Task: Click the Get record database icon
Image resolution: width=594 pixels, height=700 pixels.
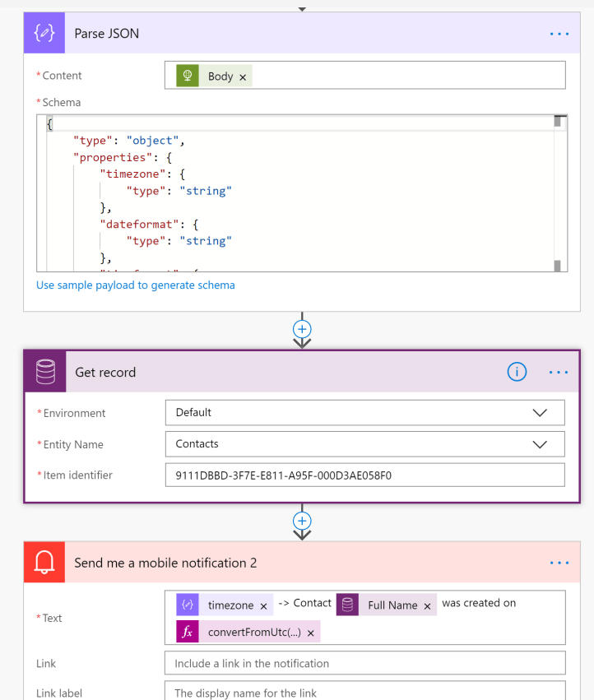Action: tap(45, 373)
